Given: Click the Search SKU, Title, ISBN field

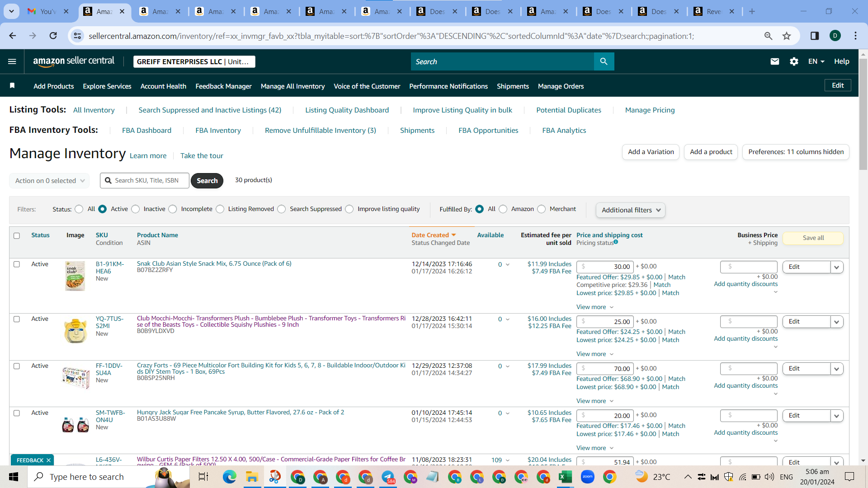Looking at the screenshot, I should pyautogui.click(x=145, y=181).
